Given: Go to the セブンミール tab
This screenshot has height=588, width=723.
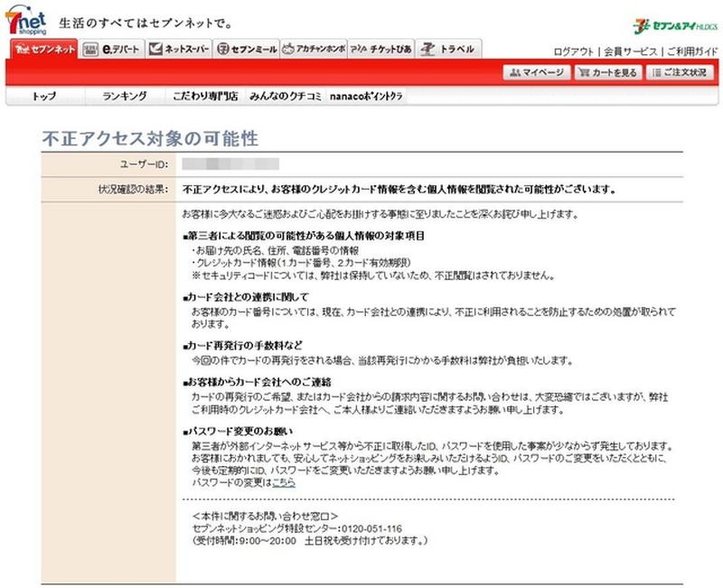Looking at the screenshot, I should point(247,49).
